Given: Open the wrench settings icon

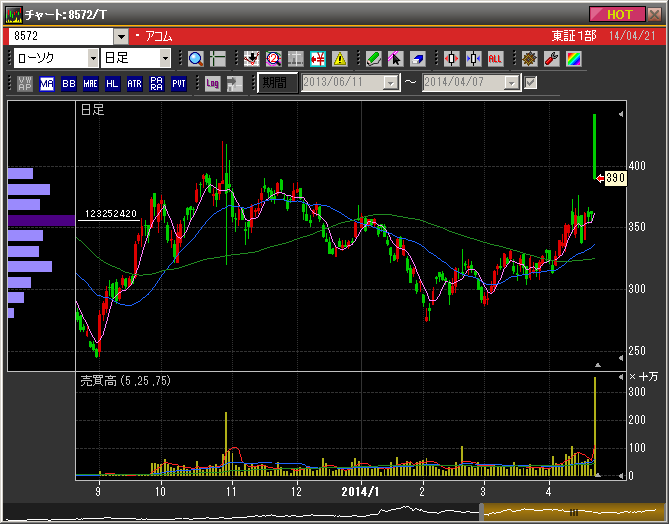Looking at the screenshot, I should (x=551, y=59).
